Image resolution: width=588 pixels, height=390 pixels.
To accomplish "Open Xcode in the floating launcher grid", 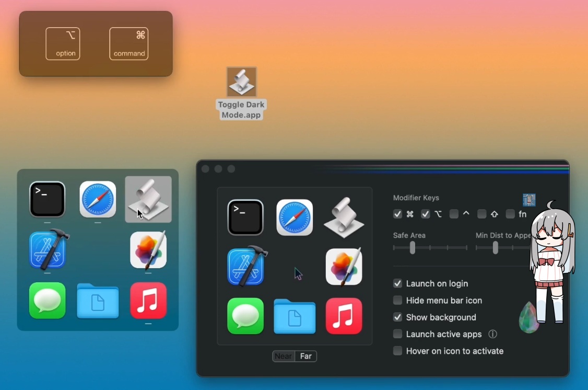I will (49, 249).
